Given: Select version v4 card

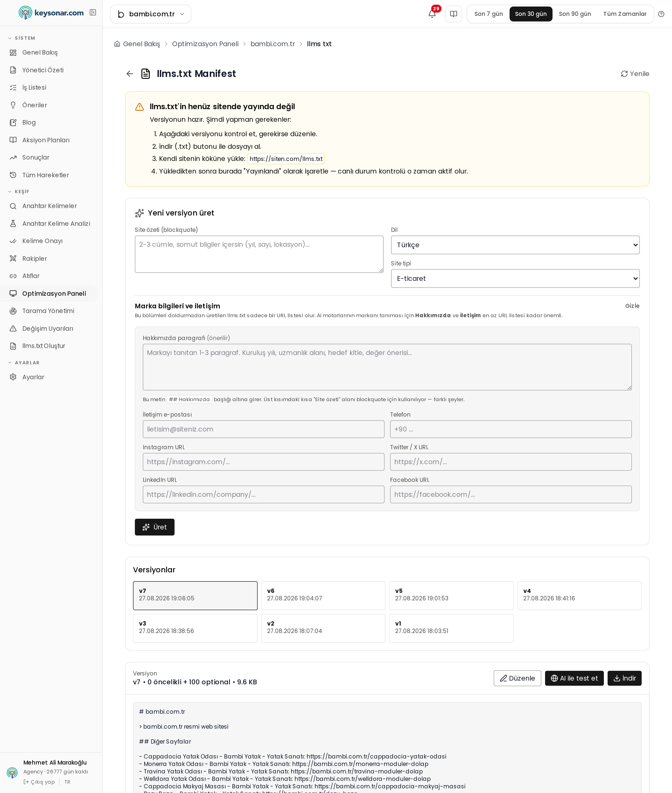Looking at the screenshot, I should 579,596.
